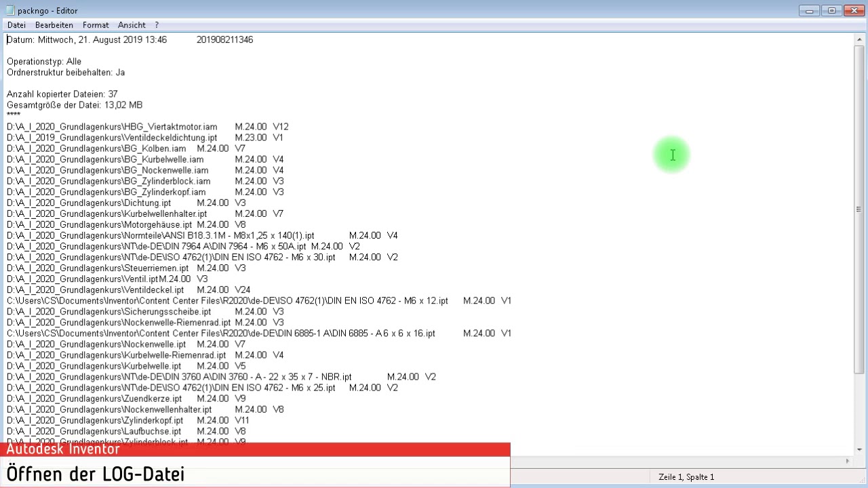Click the Dichtung.ipt path line
Viewport: 868px width, 488px height.
tap(126, 203)
